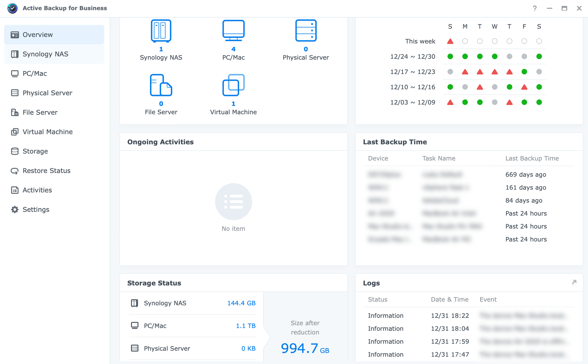
Task: Click the Synology NAS sidebar icon
Action: 15,54
